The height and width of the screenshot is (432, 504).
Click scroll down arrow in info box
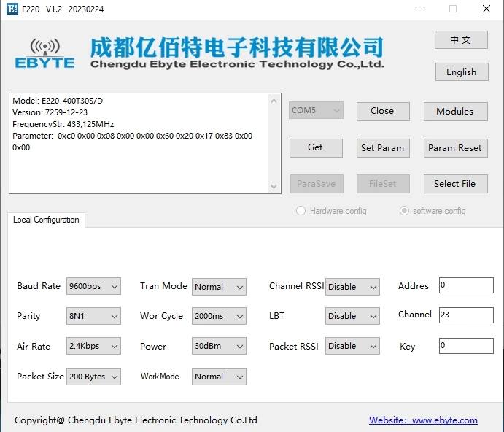tap(274, 186)
